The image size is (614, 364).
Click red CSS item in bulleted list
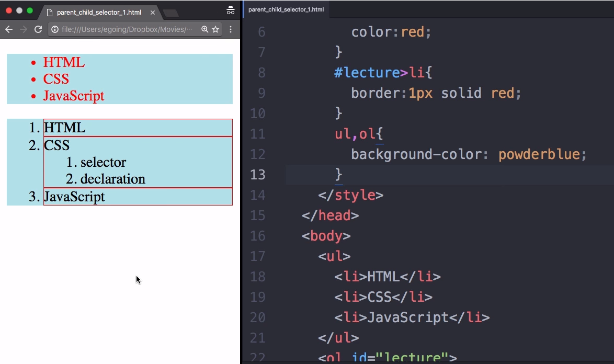56,79
